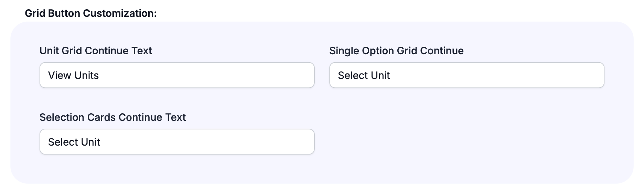This screenshot has width=644, height=193.
Task: Click the "Unit Grid Continue Text" label
Action: [96, 51]
